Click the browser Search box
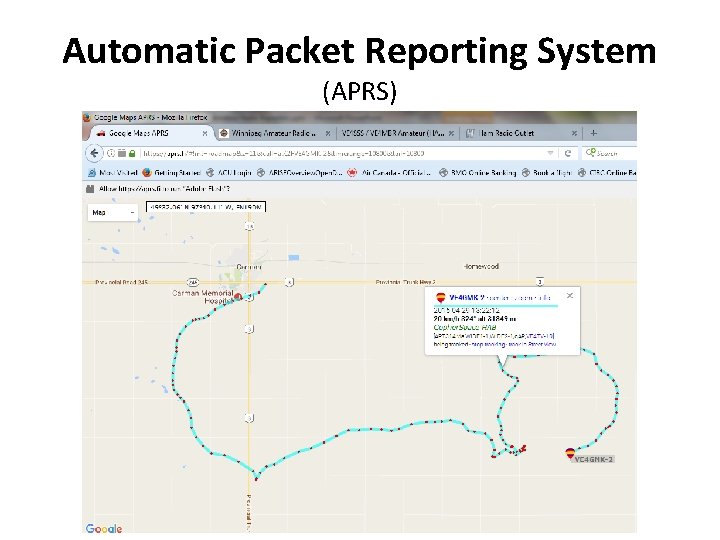 pyautogui.click(x=610, y=153)
